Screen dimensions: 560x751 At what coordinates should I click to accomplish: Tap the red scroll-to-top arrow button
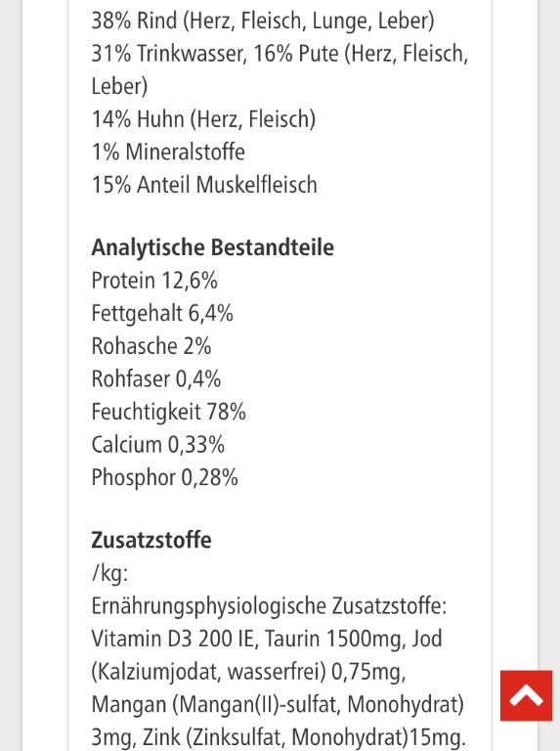point(526,695)
